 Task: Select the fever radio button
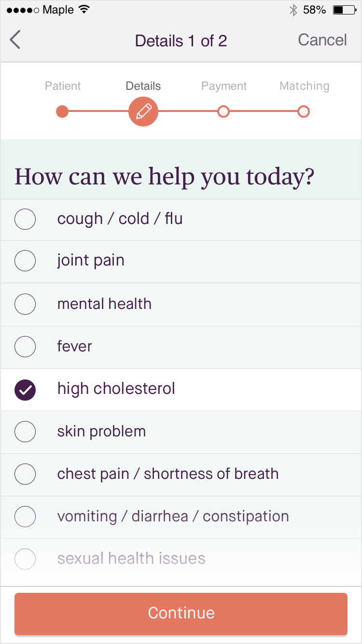point(25,347)
